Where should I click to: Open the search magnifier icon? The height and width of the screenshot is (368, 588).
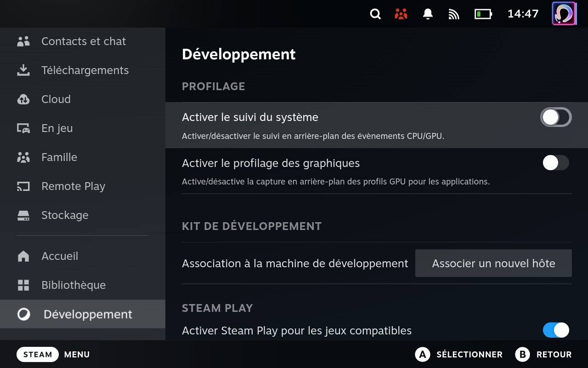pyautogui.click(x=375, y=14)
